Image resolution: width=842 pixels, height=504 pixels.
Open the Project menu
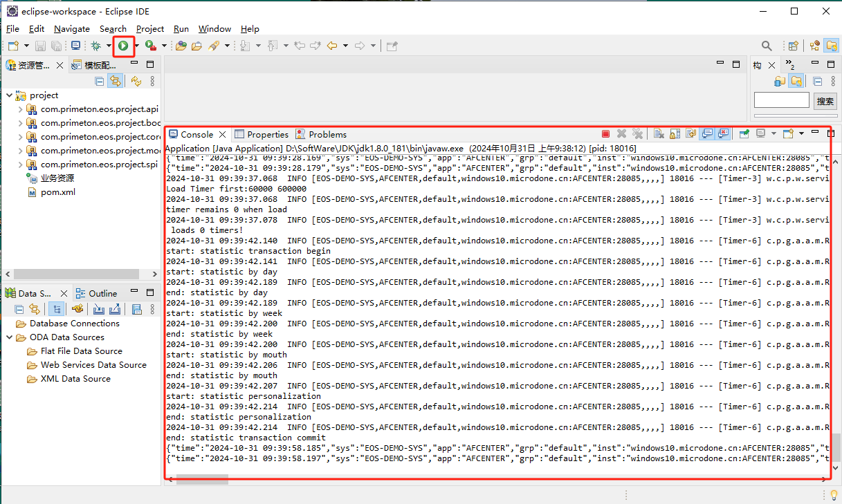pos(149,28)
